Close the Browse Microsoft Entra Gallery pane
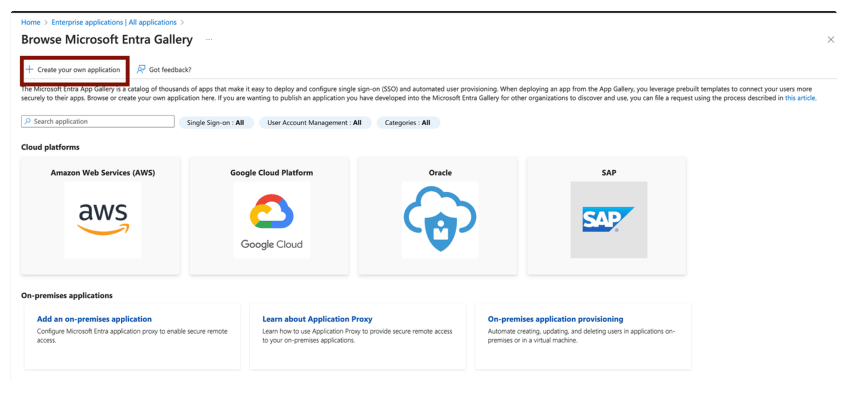 pyautogui.click(x=831, y=39)
